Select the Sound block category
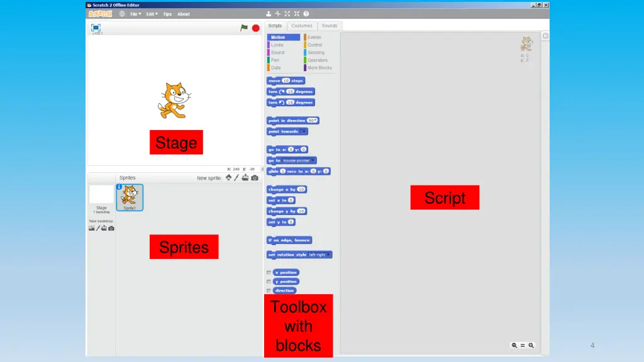Viewport: 644px width, 362px height. (284, 53)
